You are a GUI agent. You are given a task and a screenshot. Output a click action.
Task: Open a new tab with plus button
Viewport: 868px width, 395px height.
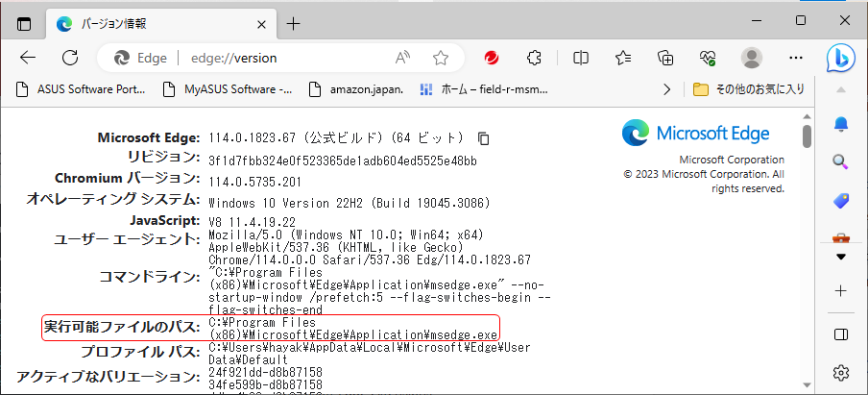coord(293,23)
